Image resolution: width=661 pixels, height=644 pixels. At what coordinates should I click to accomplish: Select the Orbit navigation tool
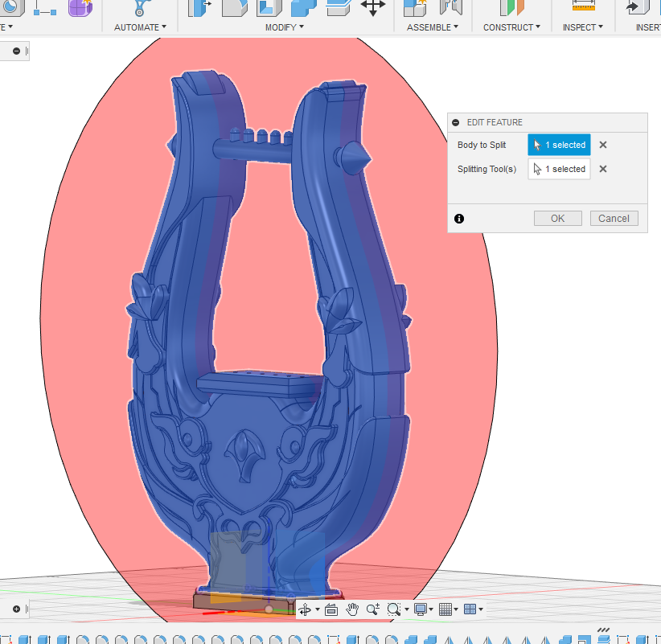306,609
